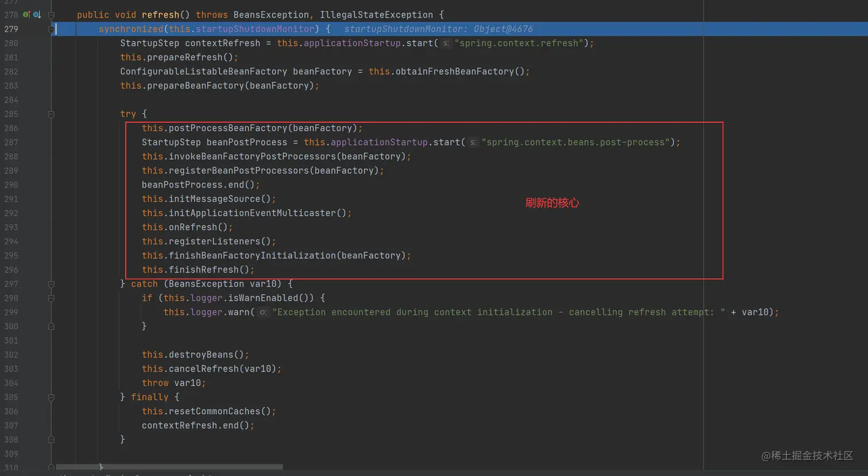868x476 pixels.
Task: Fold the try block at line 285
Action: click(x=51, y=114)
